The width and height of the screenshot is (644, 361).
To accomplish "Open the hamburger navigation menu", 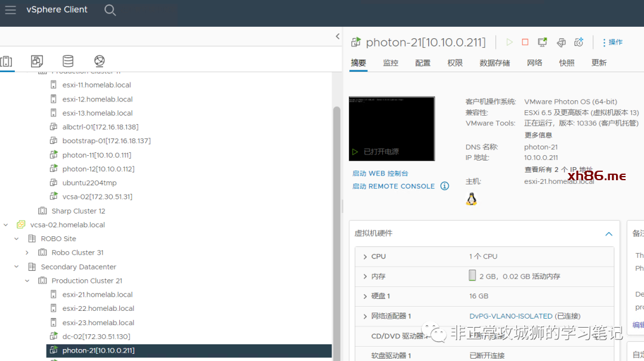I will point(10,10).
